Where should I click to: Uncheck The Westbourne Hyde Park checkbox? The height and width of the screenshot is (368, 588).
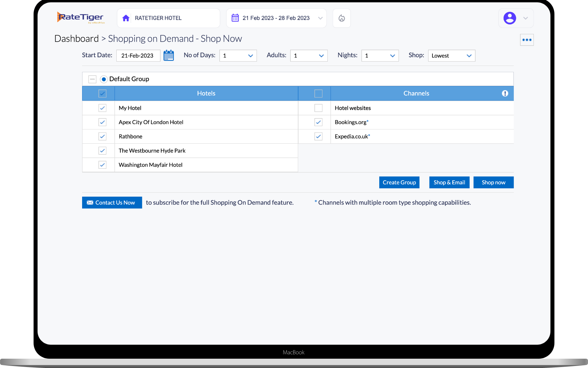pos(102,151)
